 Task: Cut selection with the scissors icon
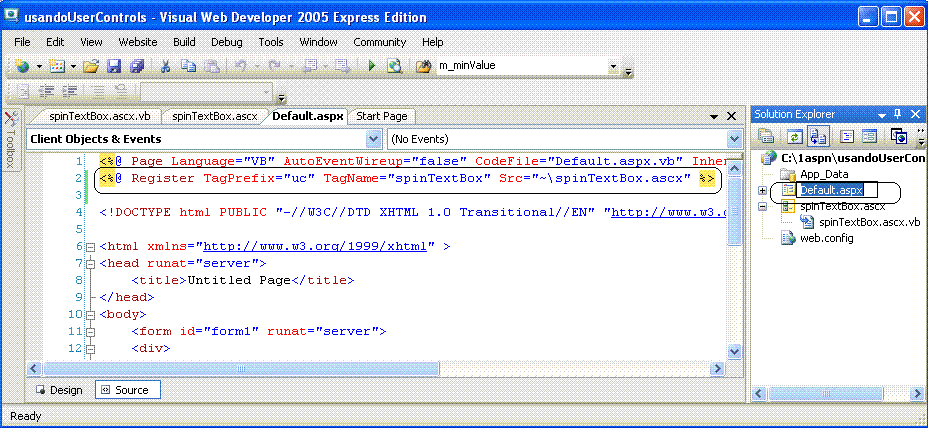click(x=166, y=66)
